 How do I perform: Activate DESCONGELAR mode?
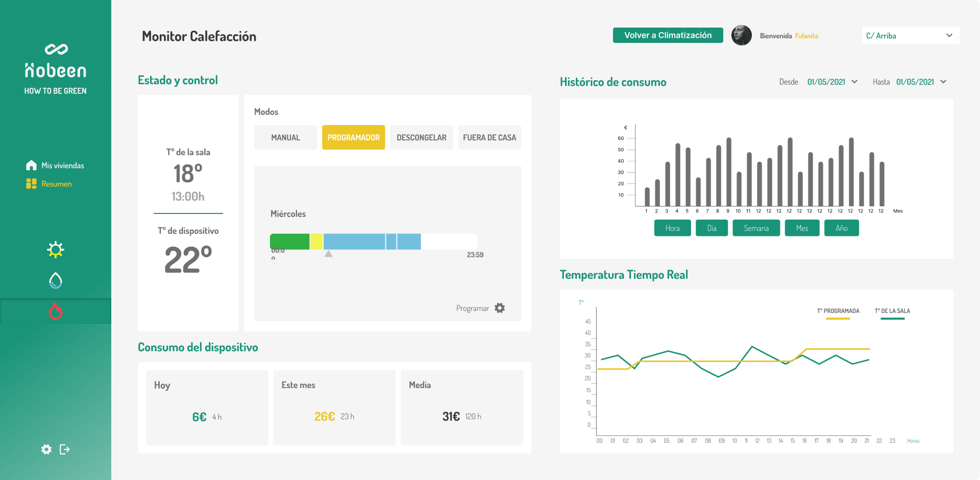tap(421, 137)
